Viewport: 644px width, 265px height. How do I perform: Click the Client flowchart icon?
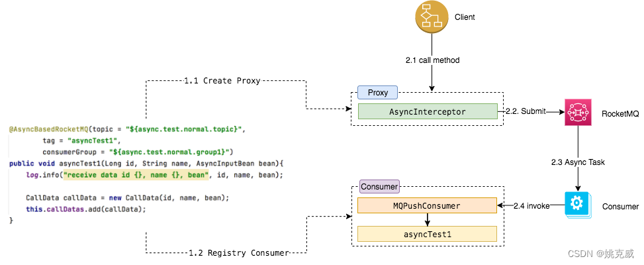432,17
